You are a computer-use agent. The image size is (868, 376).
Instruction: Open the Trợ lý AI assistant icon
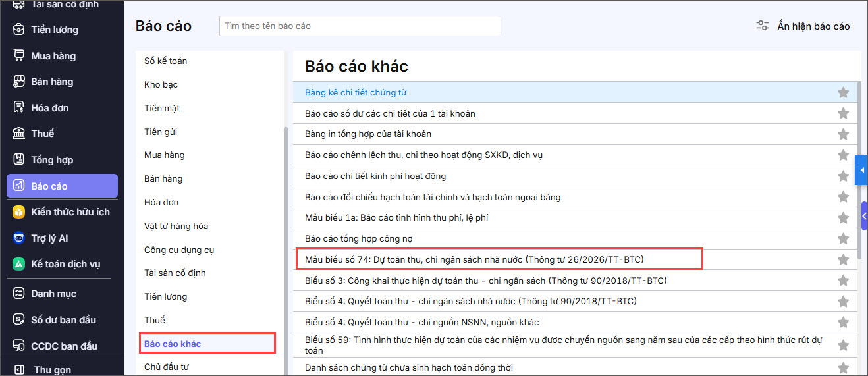(x=19, y=238)
